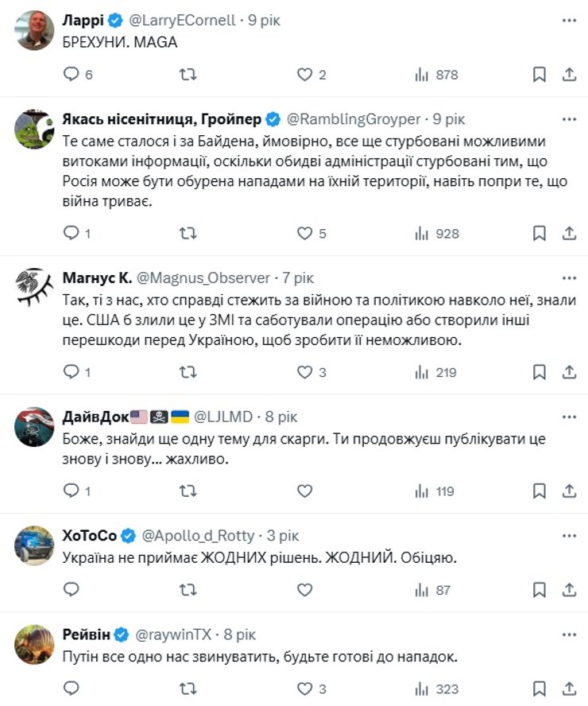Image resolution: width=588 pixels, height=706 pixels.
Task: Reply to Ларрі's БРЕХУНИ tweet
Action: 73,75
